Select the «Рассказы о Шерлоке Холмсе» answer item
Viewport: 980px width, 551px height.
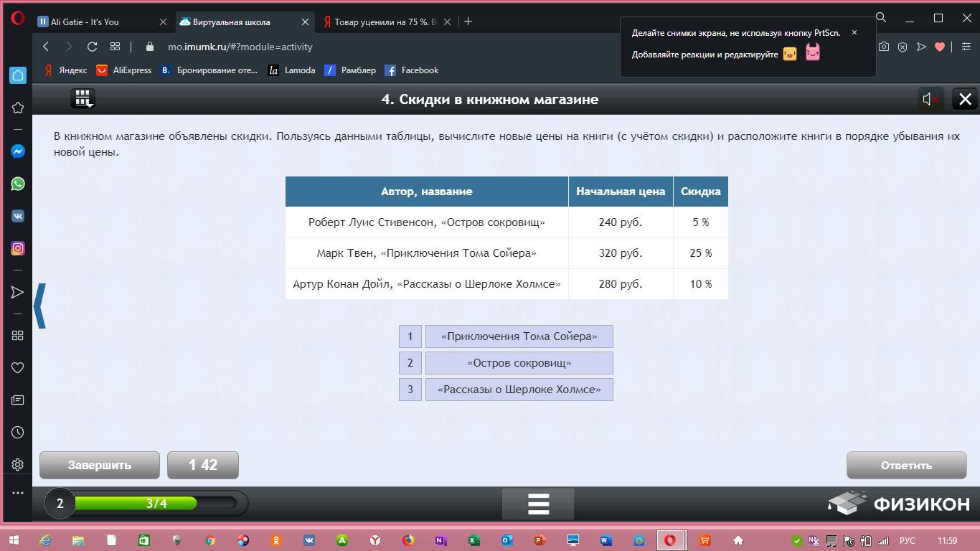point(519,390)
